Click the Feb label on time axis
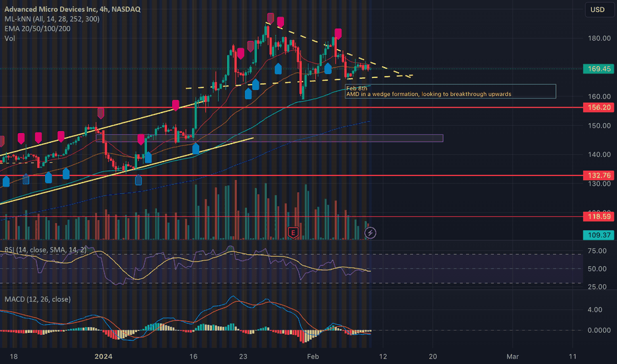Screen dimensions: 617x364 point(313,357)
